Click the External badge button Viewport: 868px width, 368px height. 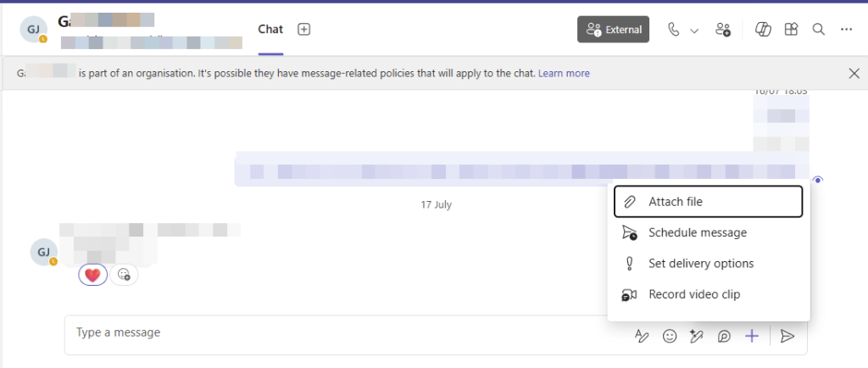coord(613,30)
